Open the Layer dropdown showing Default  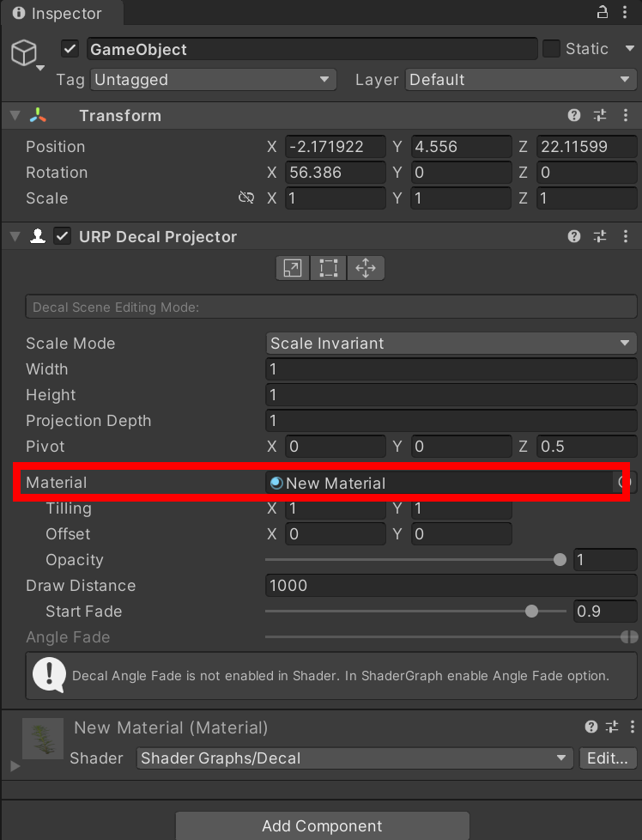(520, 80)
